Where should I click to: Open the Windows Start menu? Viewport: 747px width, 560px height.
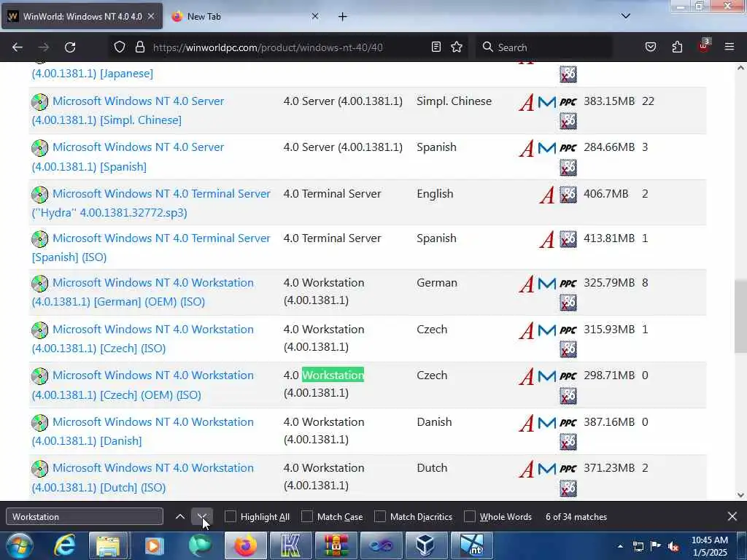click(x=19, y=545)
